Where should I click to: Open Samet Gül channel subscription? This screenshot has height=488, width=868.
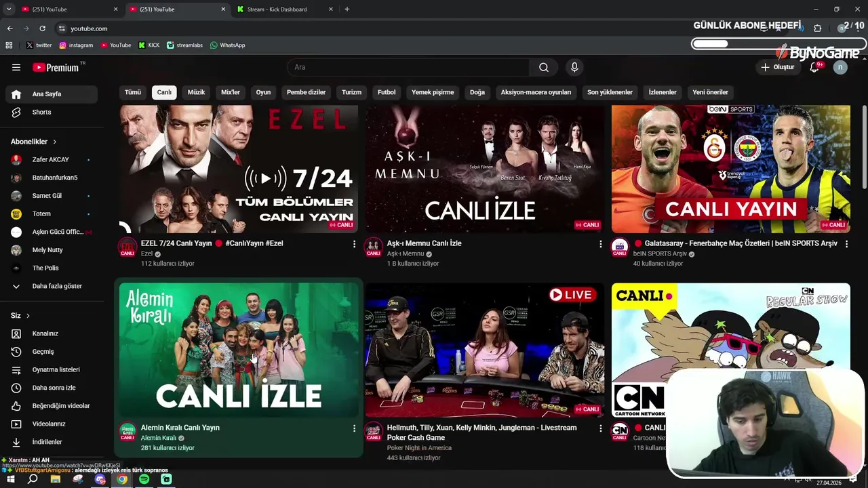tap(51, 196)
